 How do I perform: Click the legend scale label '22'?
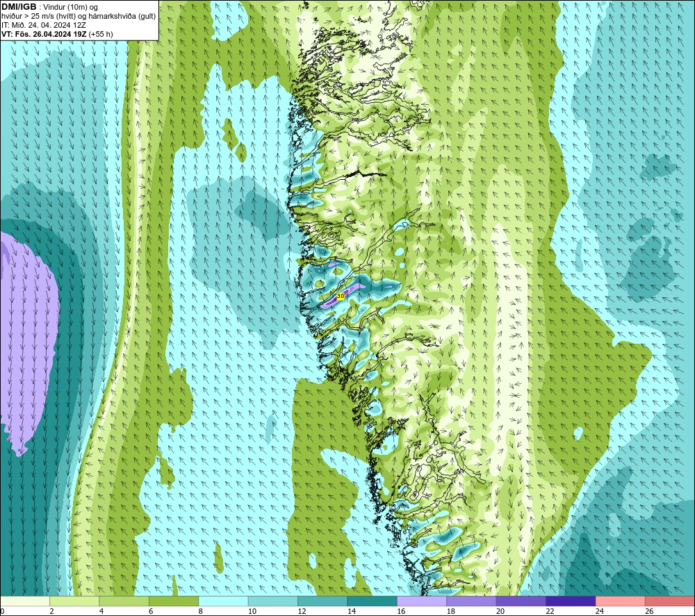click(550, 611)
